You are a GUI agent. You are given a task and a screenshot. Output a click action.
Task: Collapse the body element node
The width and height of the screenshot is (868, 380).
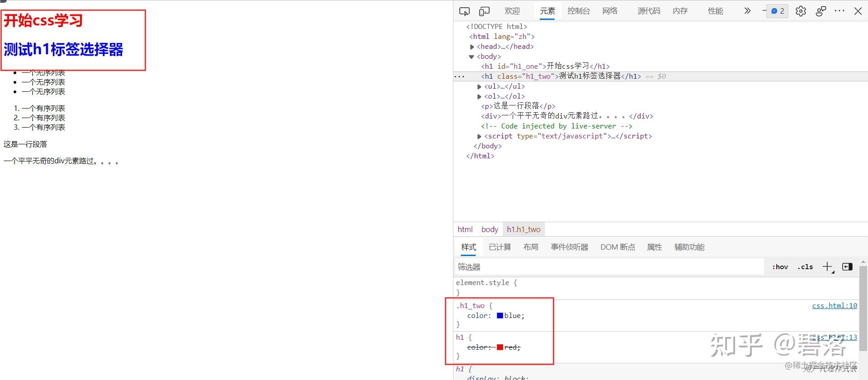coord(472,57)
